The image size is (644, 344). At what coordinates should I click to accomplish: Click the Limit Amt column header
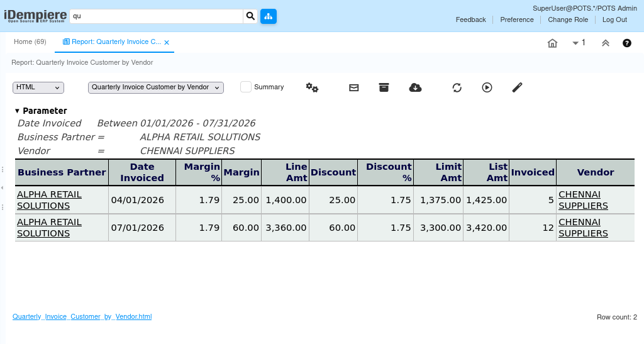438,172
